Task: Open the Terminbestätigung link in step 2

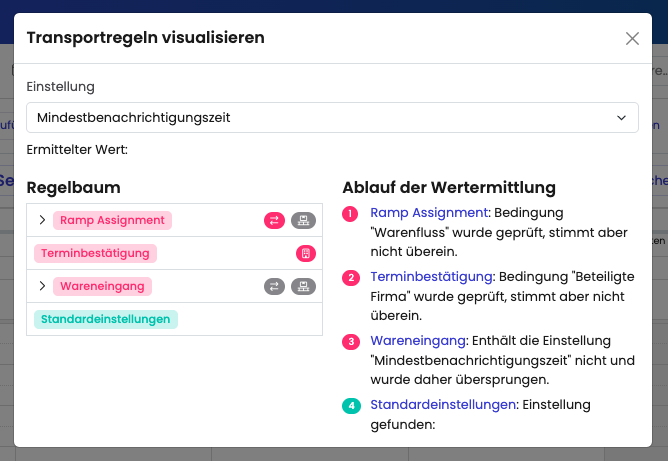Action: click(x=431, y=276)
